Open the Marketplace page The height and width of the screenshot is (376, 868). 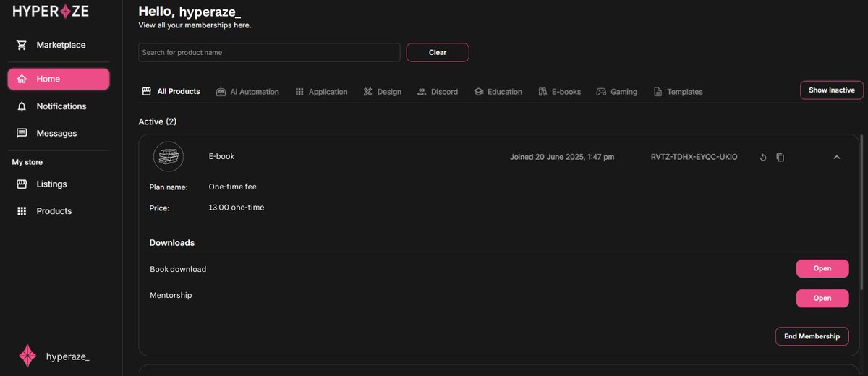point(59,45)
